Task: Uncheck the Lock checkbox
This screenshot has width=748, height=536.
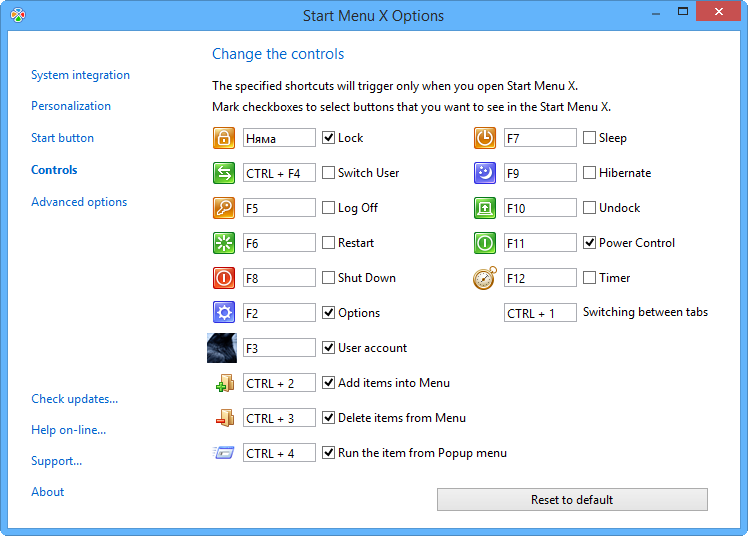Action: [x=328, y=138]
